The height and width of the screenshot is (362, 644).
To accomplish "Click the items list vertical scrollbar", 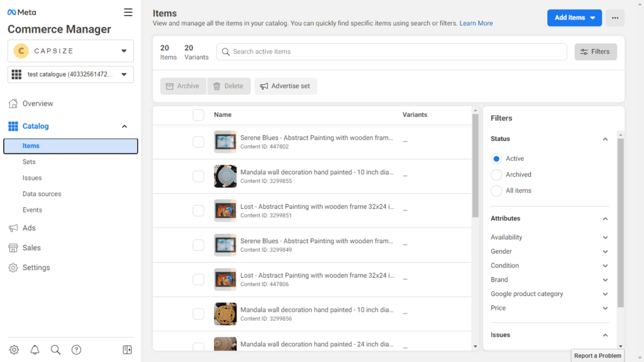I will point(475,166).
